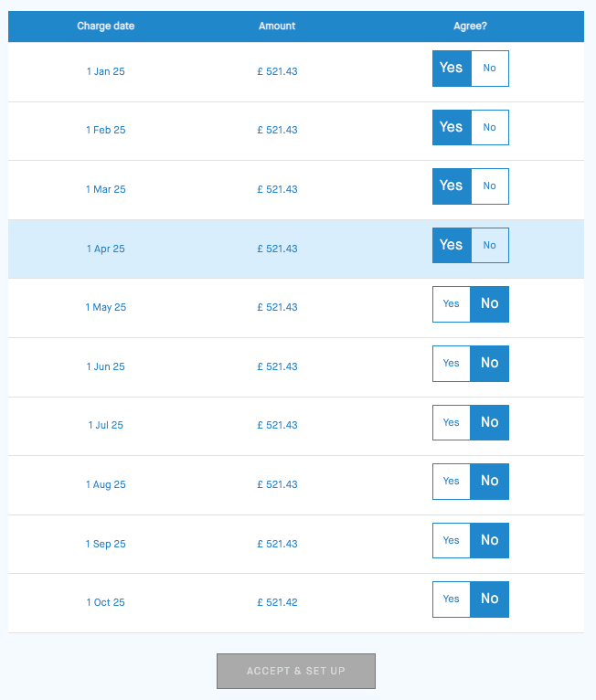Agree Yes to the 1 May 25 charge
The width and height of the screenshot is (596, 700).
coord(451,304)
